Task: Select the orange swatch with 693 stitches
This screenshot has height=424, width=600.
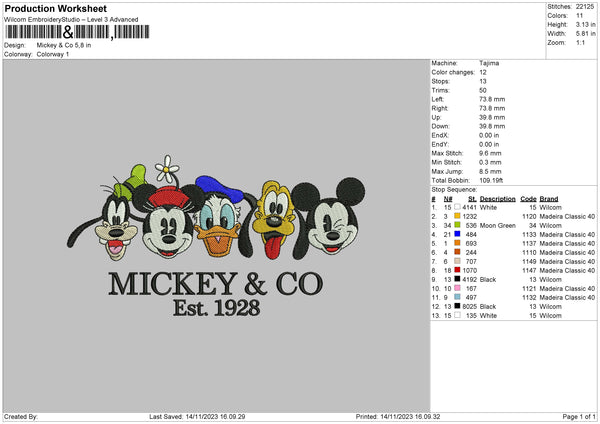Action: pyautogui.click(x=457, y=243)
